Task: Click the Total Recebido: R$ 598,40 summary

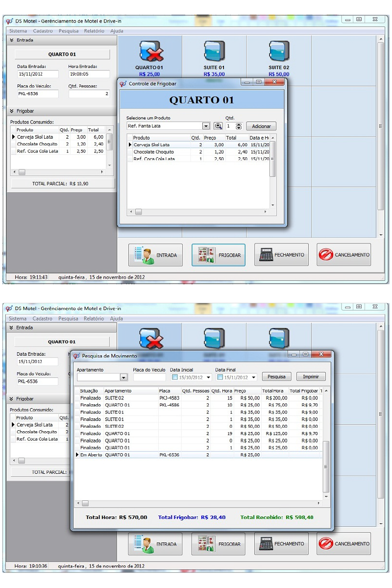Action: pos(277,517)
